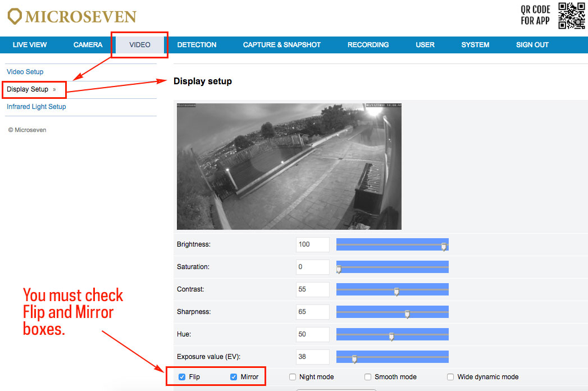The image size is (588, 391).
Task: Select Infrared Light Setup link
Action: (37, 107)
